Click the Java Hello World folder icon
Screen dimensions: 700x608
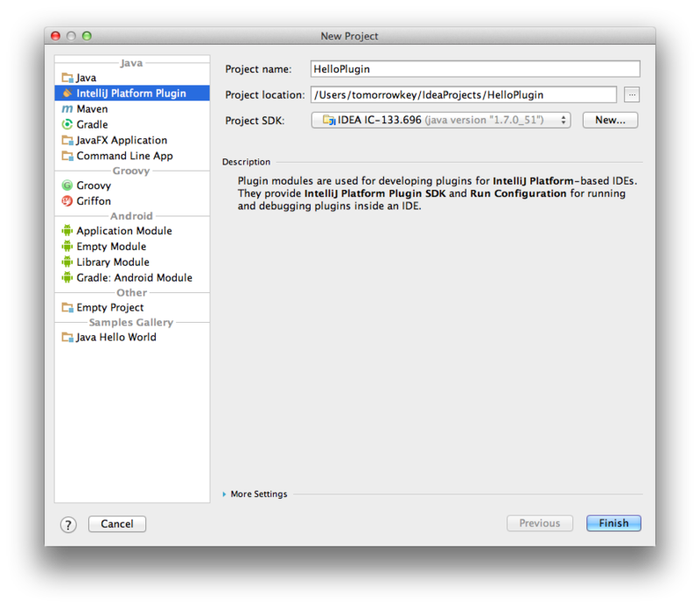coord(67,337)
